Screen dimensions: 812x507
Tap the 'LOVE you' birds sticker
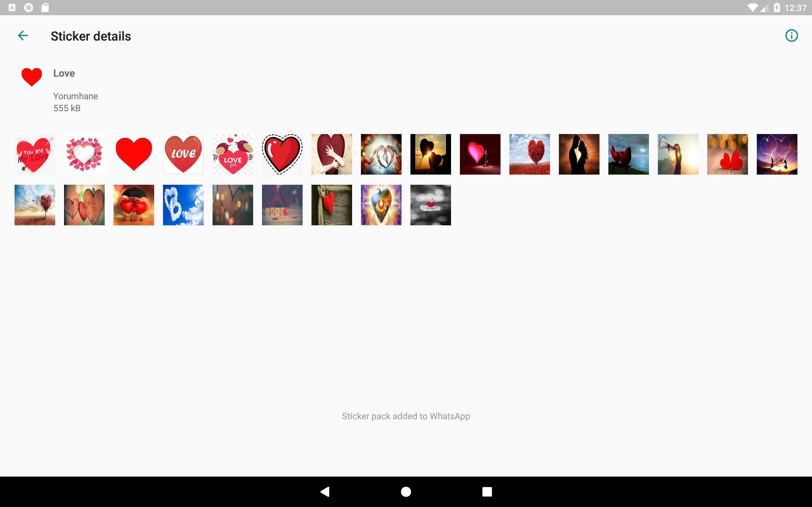[232, 154]
